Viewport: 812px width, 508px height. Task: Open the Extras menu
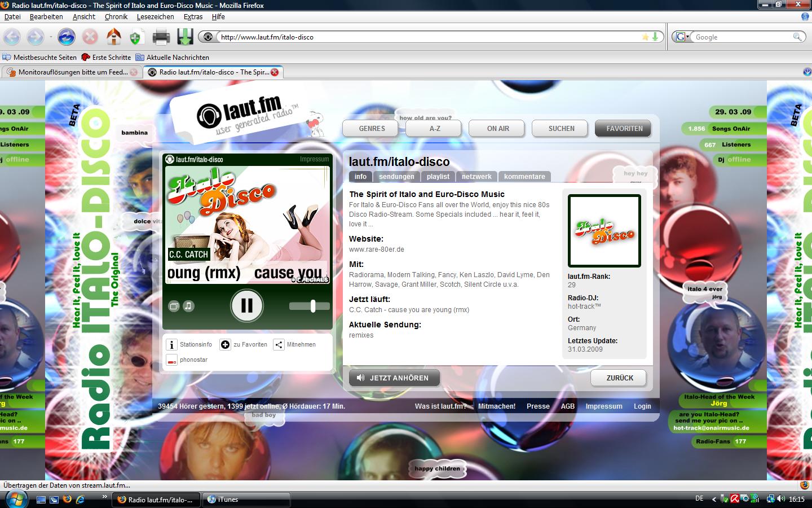[x=193, y=17]
